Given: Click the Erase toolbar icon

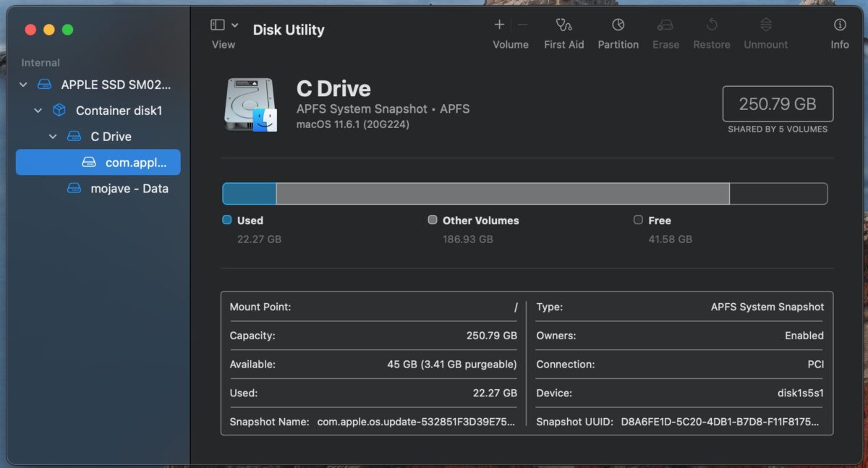Looking at the screenshot, I should click(x=665, y=25).
